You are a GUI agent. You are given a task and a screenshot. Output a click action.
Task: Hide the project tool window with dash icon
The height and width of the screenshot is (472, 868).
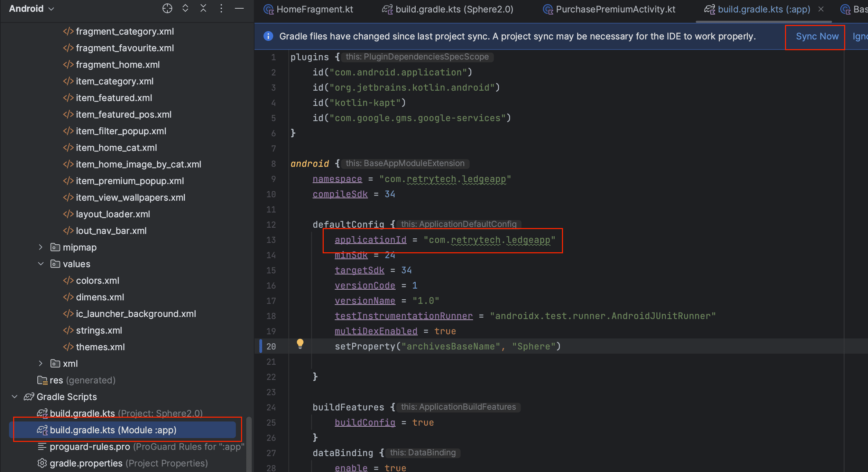[x=239, y=8]
